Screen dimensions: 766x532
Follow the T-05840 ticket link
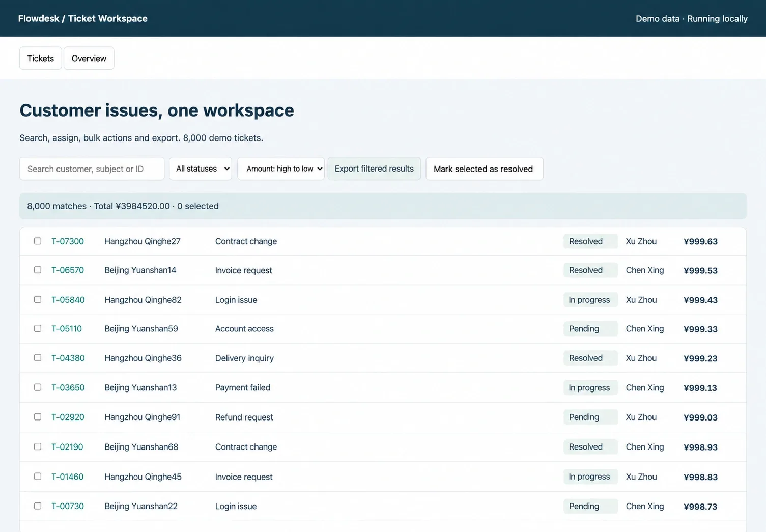point(68,300)
